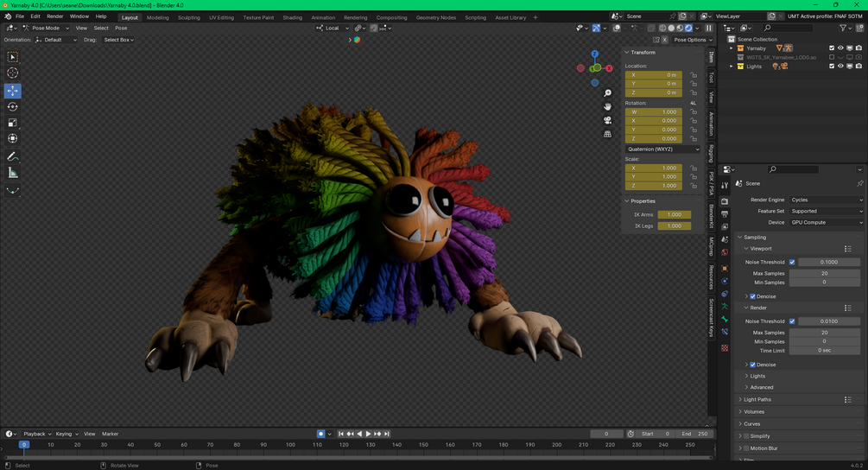The image size is (868, 470).
Task: Open the Render menu
Action: coord(54,16)
